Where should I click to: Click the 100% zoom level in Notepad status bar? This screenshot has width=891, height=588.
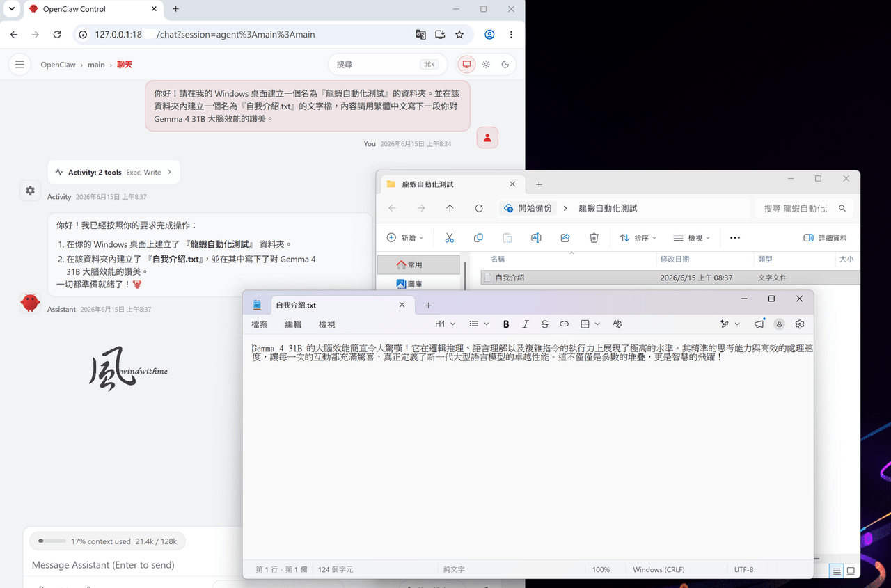601,569
